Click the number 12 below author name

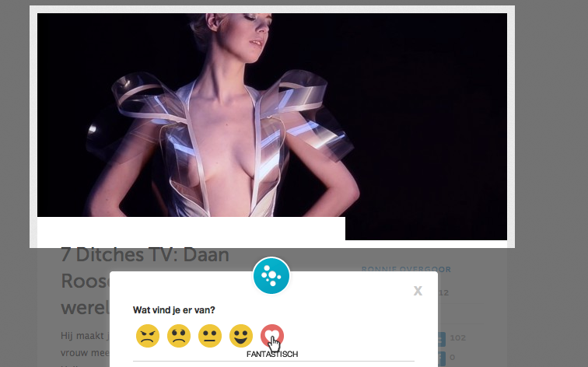[443, 293]
